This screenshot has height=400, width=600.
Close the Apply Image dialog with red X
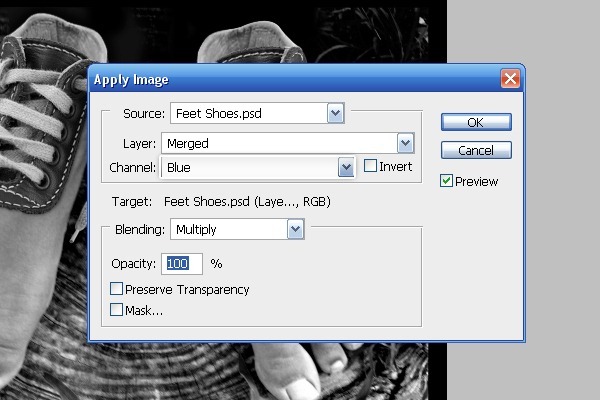coord(510,79)
